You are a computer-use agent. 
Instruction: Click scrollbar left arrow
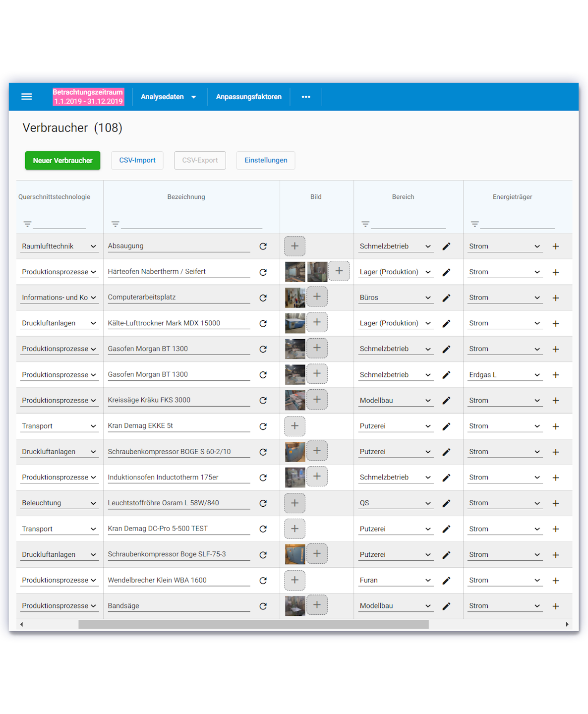point(21,624)
